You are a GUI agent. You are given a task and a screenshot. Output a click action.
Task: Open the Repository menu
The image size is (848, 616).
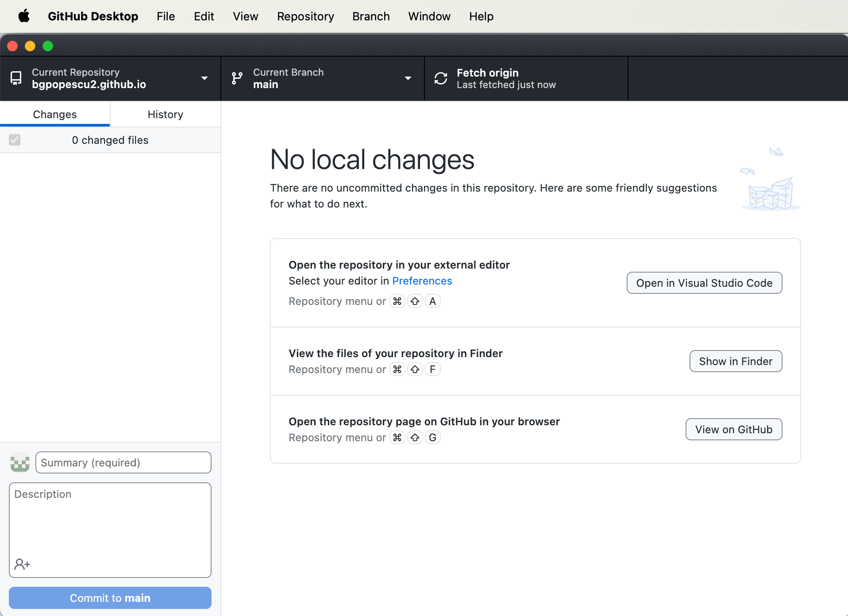coord(305,16)
